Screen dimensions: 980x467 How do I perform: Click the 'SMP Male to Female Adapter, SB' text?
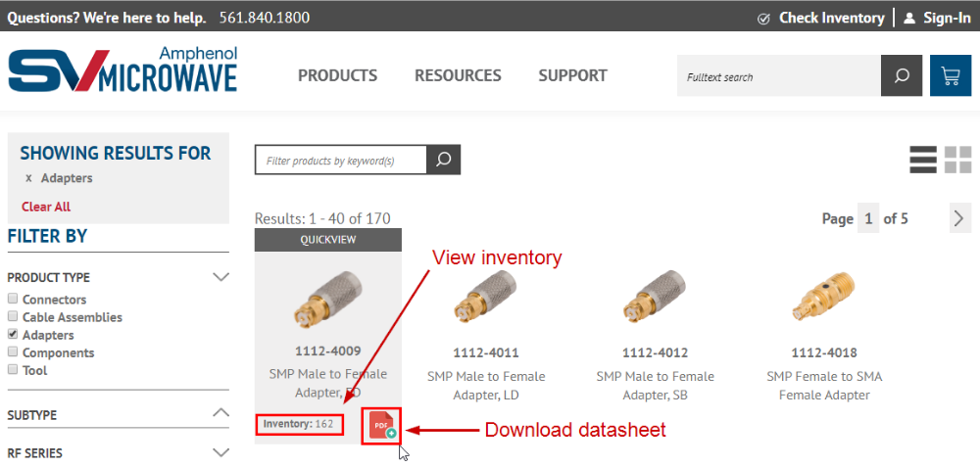pos(655,386)
